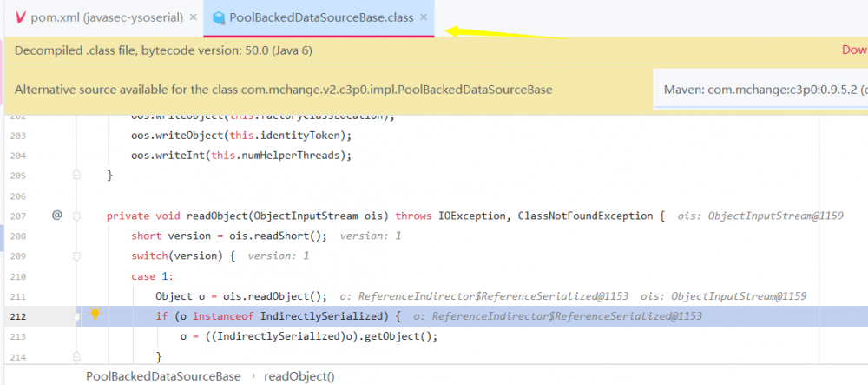
Task: Click inline hint 'version: 1' on line 208
Action: (371, 236)
